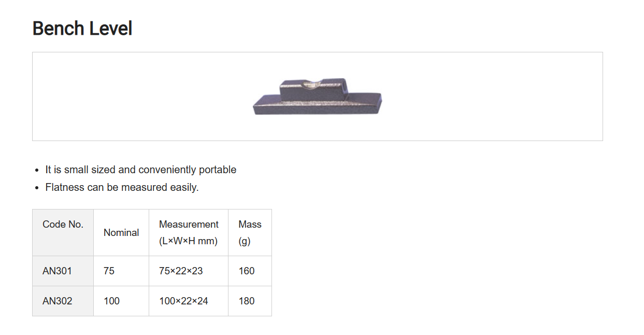This screenshot has width=644, height=335.
Task: Click 'It is small sized and conveniently portable'
Action: [x=141, y=170]
